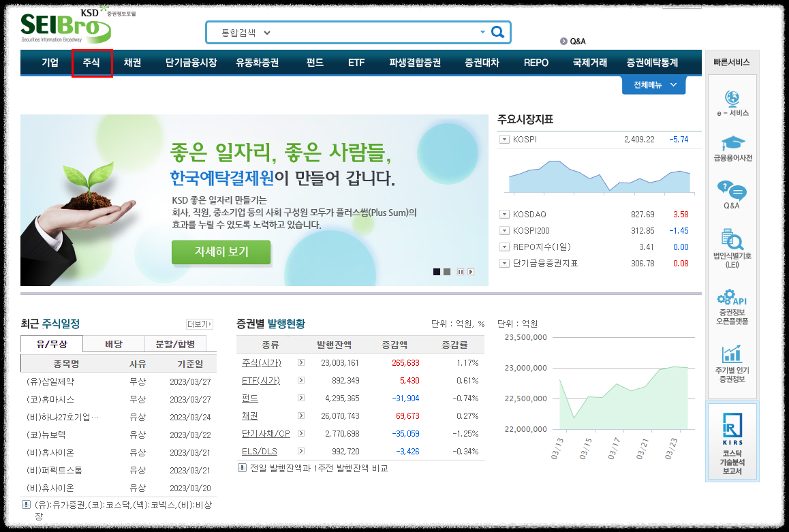Open 단기사채/CP link
789x532 pixels.
(266, 433)
